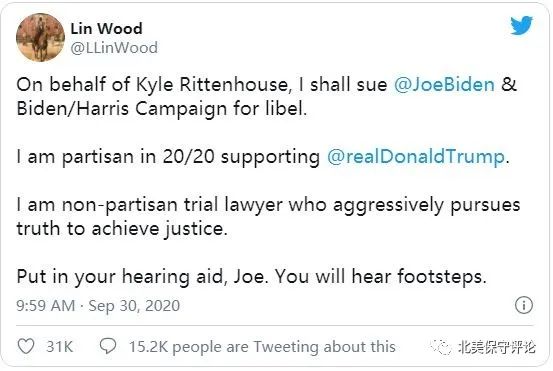553x371 pixels.
Task: Follow the @JoeBiden mention link
Action: (x=444, y=85)
